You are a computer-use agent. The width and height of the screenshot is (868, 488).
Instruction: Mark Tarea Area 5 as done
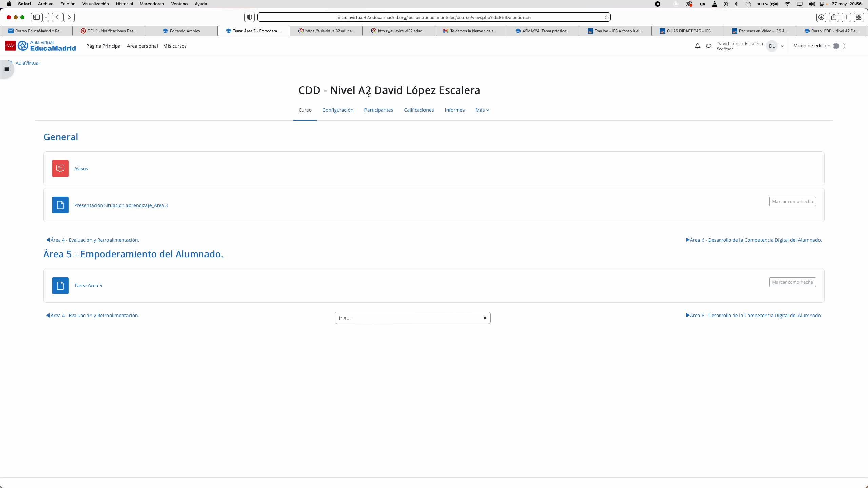(x=792, y=282)
